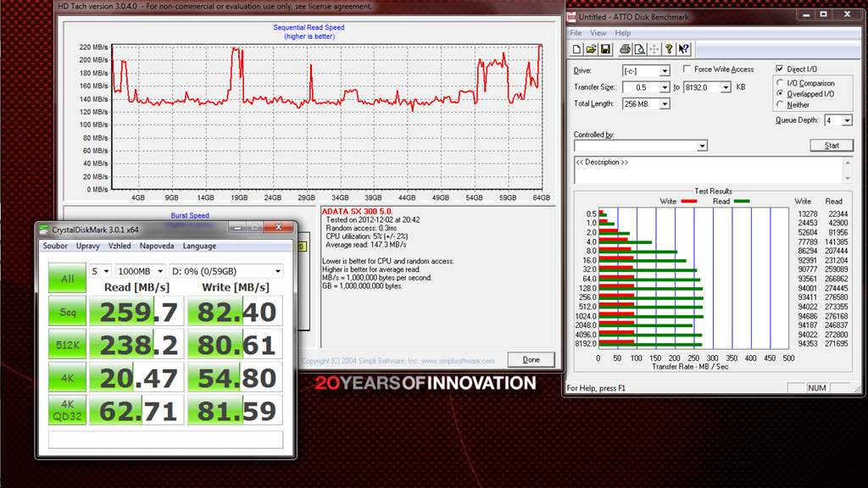Click the New file icon in ATTO toolbar
868x488 pixels.
(577, 49)
